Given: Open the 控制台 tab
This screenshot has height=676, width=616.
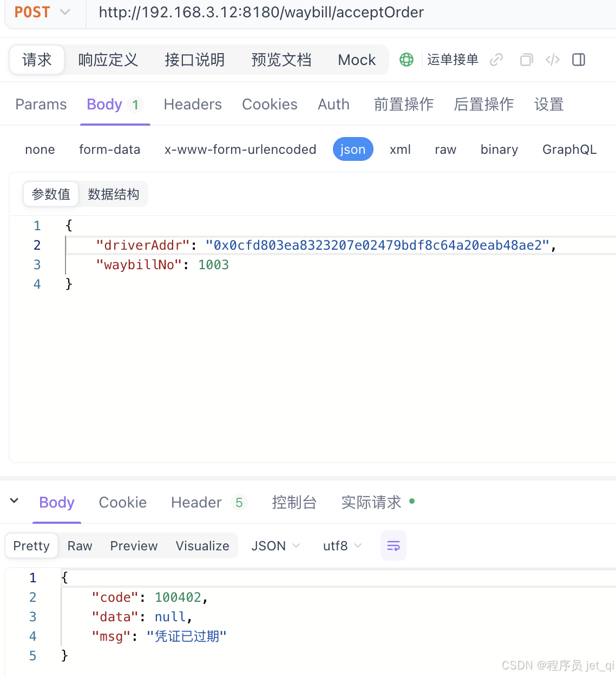Looking at the screenshot, I should (x=294, y=503).
